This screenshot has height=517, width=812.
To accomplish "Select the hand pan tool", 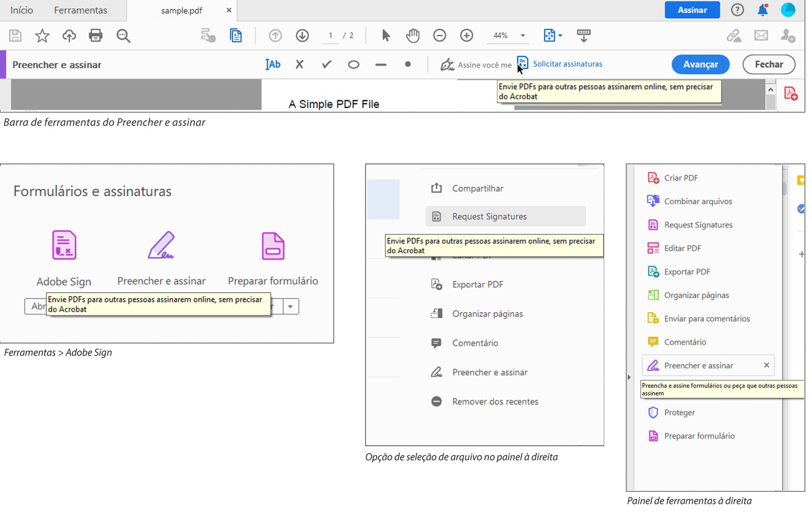I will (412, 36).
